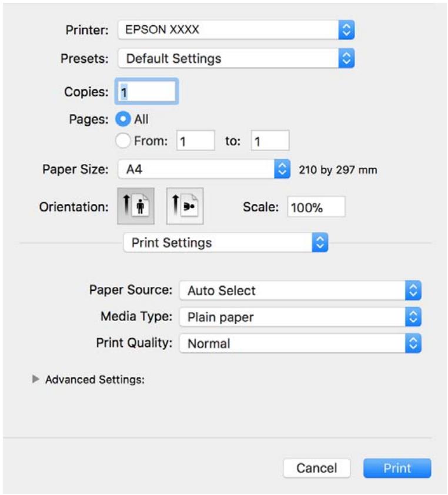Open the Print Quality dropdown
The width and height of the screenshot is (448, 495).
click(300, 343)
